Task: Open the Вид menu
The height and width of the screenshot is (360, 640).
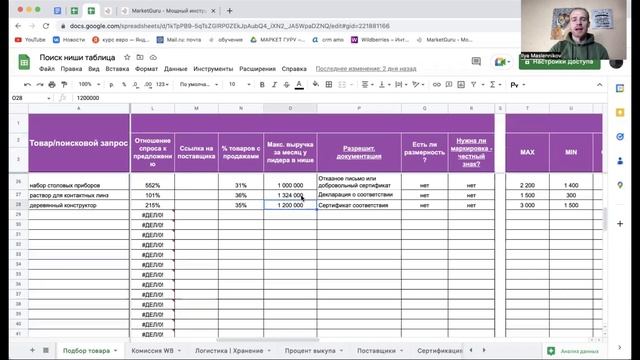Action: 94,69
